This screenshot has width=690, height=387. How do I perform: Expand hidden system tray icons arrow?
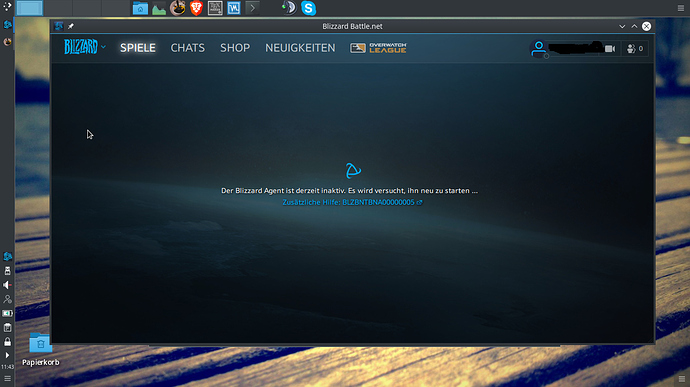coord(7,355)
